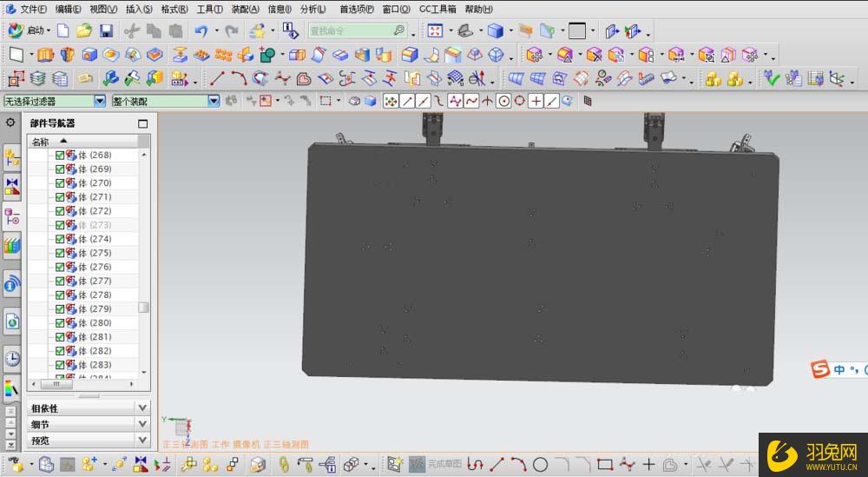Click the navigator settings gear icon

[11, 123]
